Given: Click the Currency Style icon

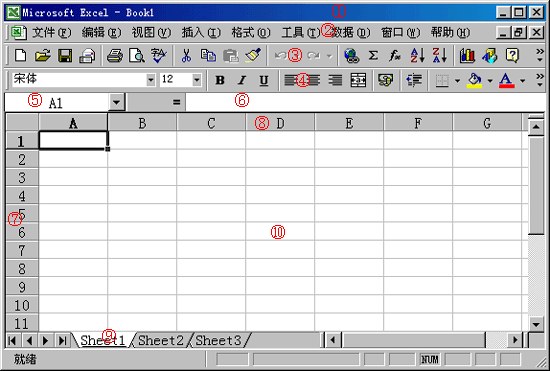Looking at the screenshot, I should 385,80.
